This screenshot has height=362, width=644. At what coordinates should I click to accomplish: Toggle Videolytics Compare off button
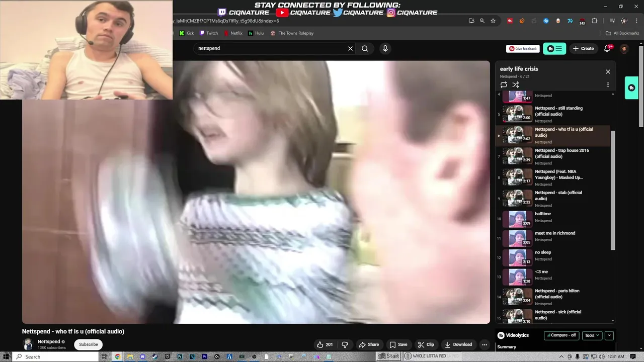pos(561,335)
